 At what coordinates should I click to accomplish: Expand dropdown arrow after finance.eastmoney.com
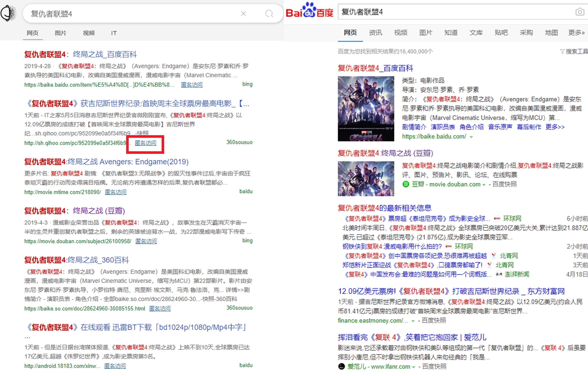413,321
